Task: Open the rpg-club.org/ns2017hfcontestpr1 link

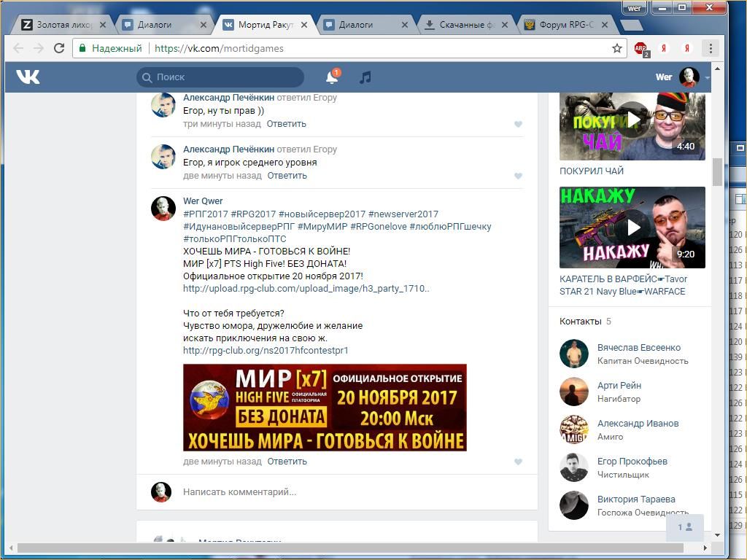Action: click(266, 350)
